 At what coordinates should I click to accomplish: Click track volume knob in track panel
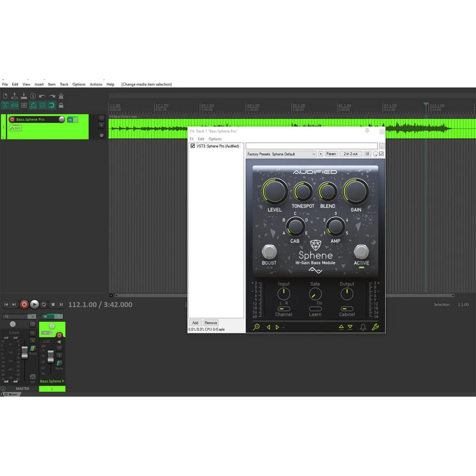tap(61, 119)
